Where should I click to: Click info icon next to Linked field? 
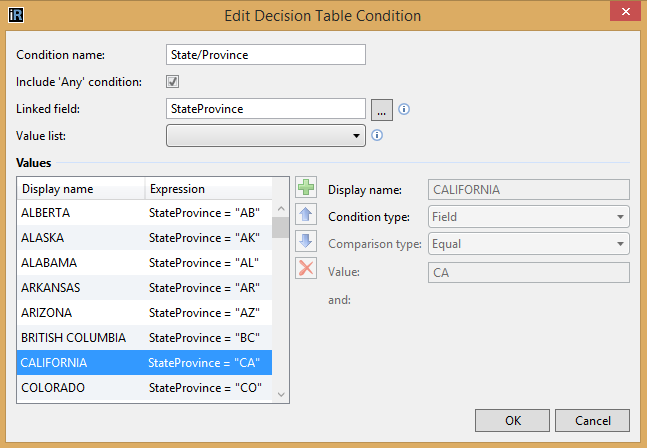(405, 109)
